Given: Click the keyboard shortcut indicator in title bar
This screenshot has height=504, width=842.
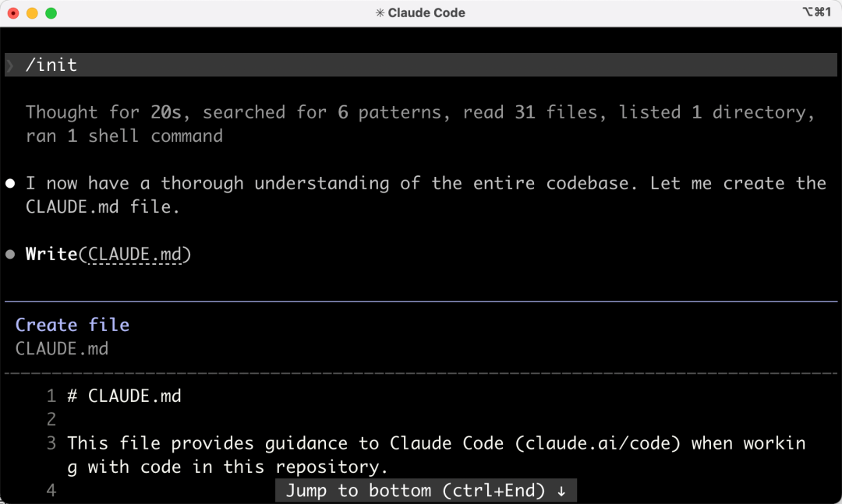Looking at the screenshot, I should pyautogui.click(x=817, y=12).
